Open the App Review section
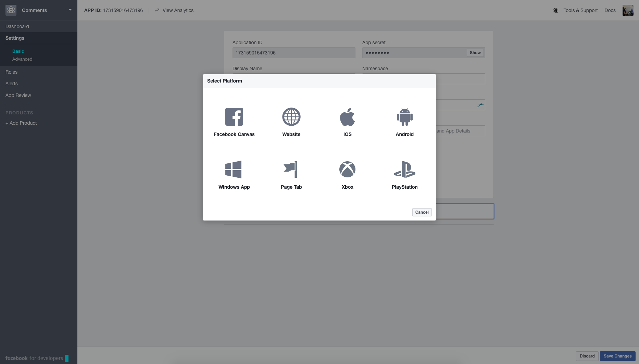The image size is (639, 364). pyautogui.click(x=18, y=95)
